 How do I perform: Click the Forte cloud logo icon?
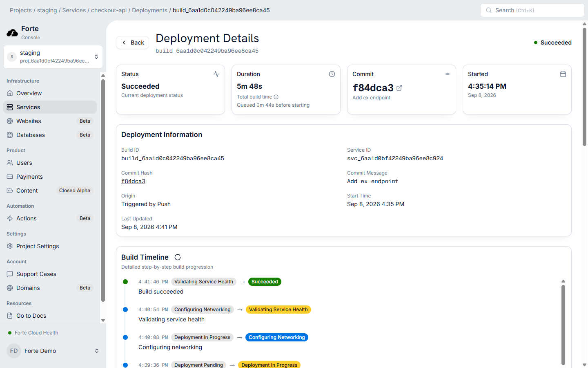pyautogui.click(x=12, y=33)
